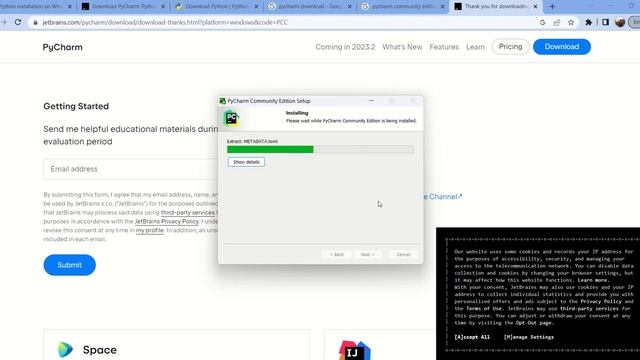Click the PyCharm site logo text
This screenshot has height=360, width=640.
click(62, 47)
